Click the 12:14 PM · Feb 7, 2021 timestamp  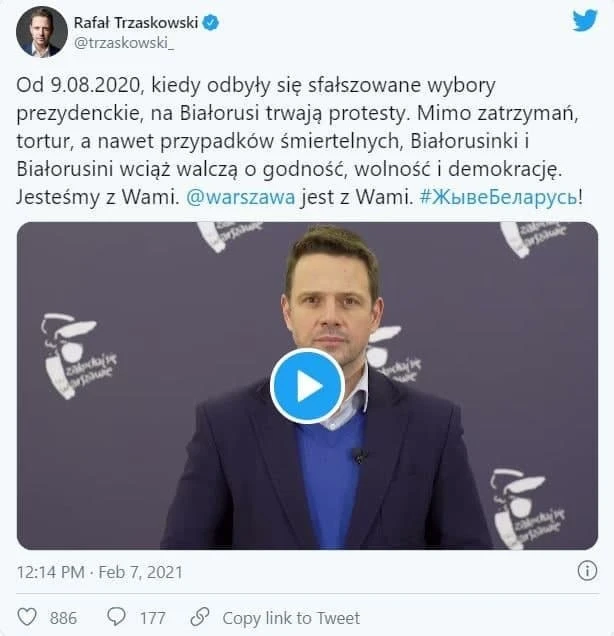pyautogui.click(x=100, y=572)
